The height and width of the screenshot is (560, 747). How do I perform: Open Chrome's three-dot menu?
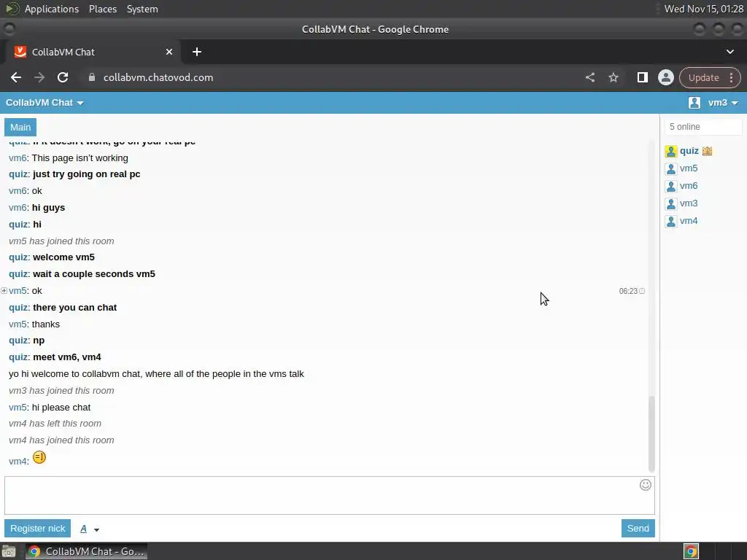click(x=731, y=77)
